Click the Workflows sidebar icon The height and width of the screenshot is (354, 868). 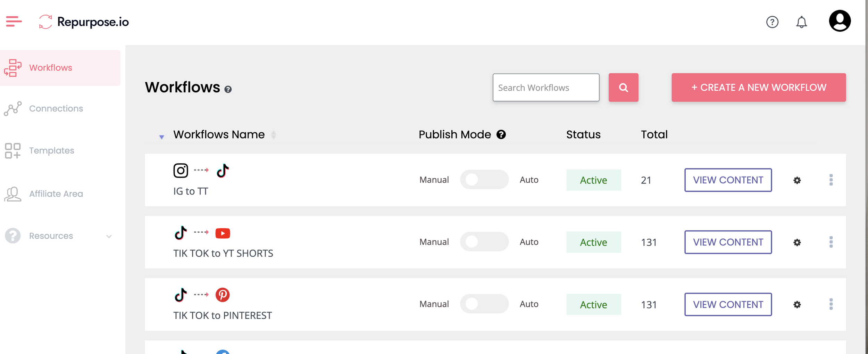[13, 68]
